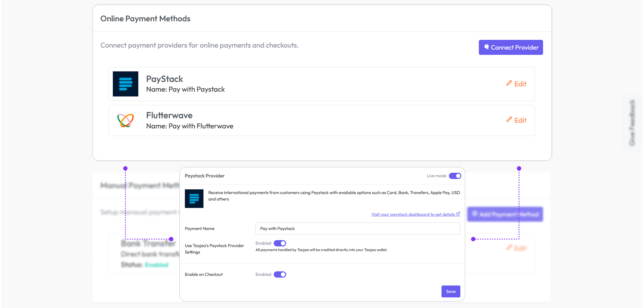
Task: Click the external link icon beside the dashboard link
Action: point(458,214)
